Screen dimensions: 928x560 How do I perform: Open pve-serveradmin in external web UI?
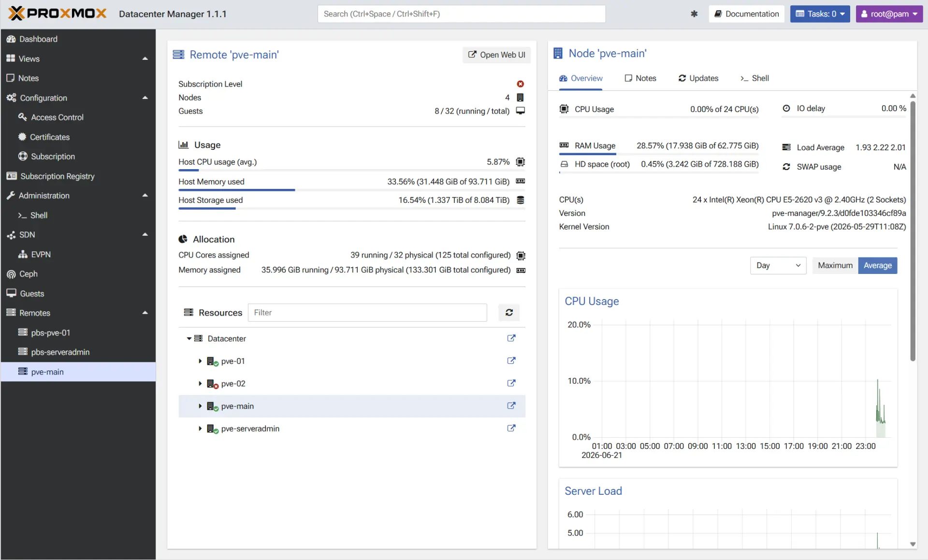coord(511,428)
